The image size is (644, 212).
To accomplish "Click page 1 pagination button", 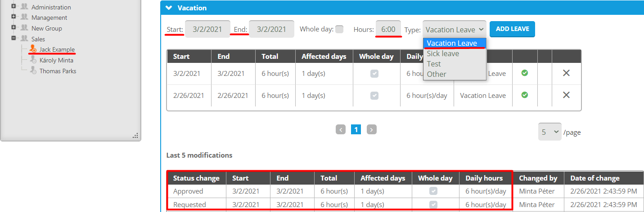I will coord(356,130).
